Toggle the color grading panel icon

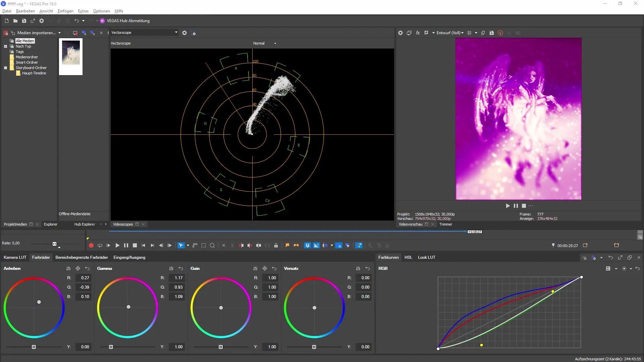coord(359,246)
